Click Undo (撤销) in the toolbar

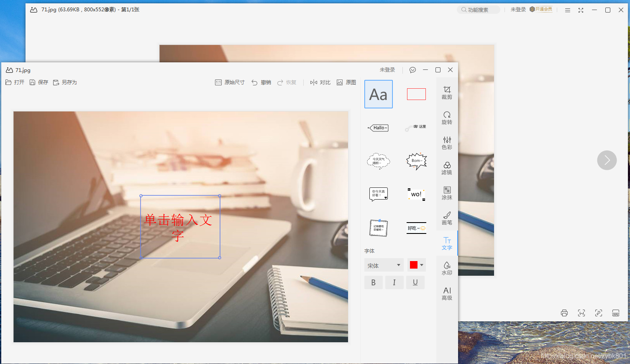tap(261, 82)
